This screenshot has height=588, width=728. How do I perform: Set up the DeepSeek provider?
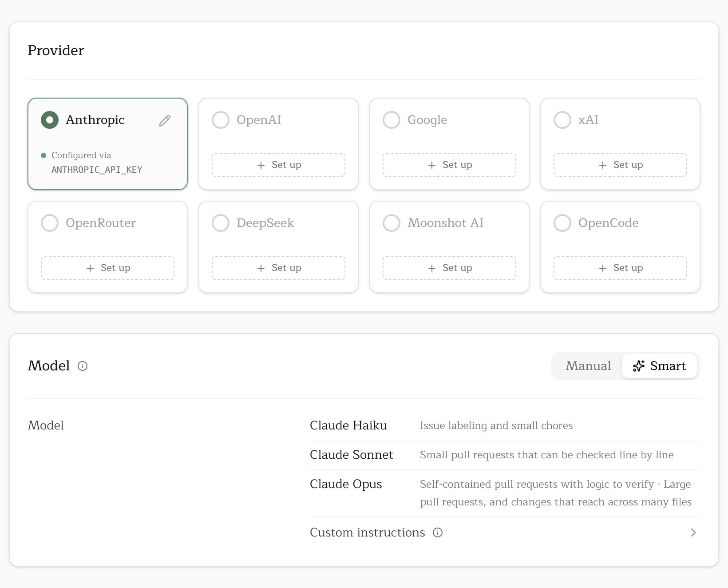[279, 268]
